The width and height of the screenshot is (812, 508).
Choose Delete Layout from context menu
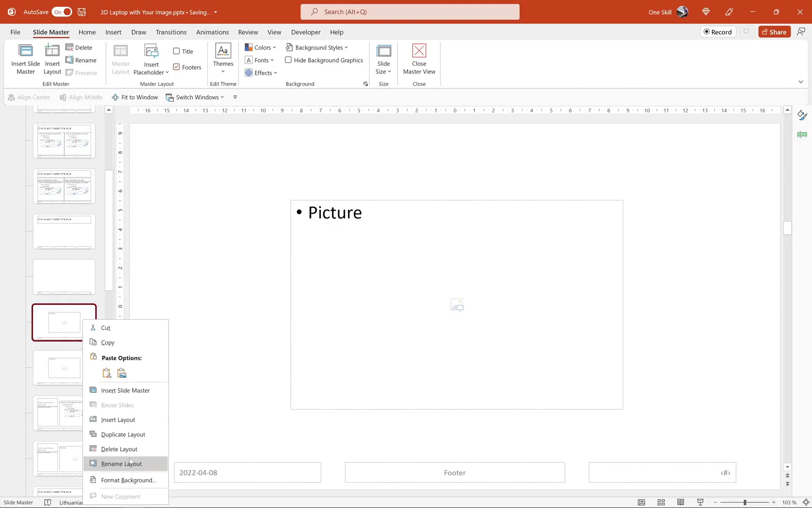[125, 449]
